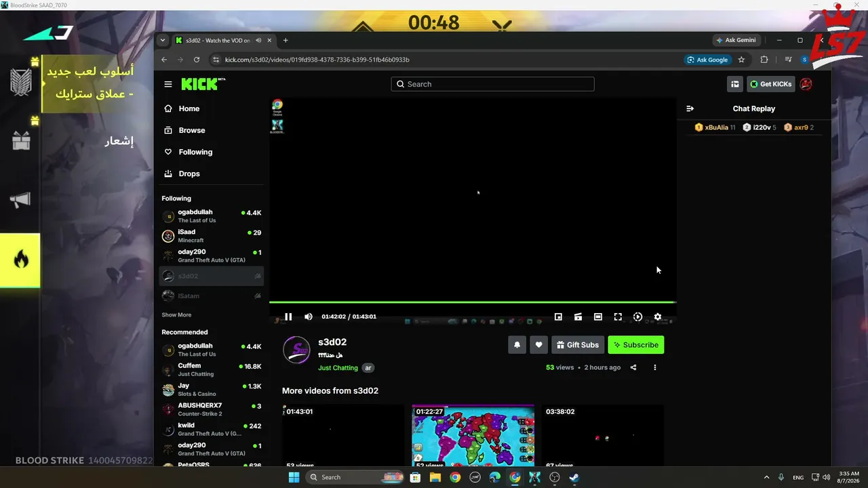Image resolution: width=868 pixels, height=488 pixels.
Task: Open Cuffem's Just Chatting stream
Action: coord(212,369)
